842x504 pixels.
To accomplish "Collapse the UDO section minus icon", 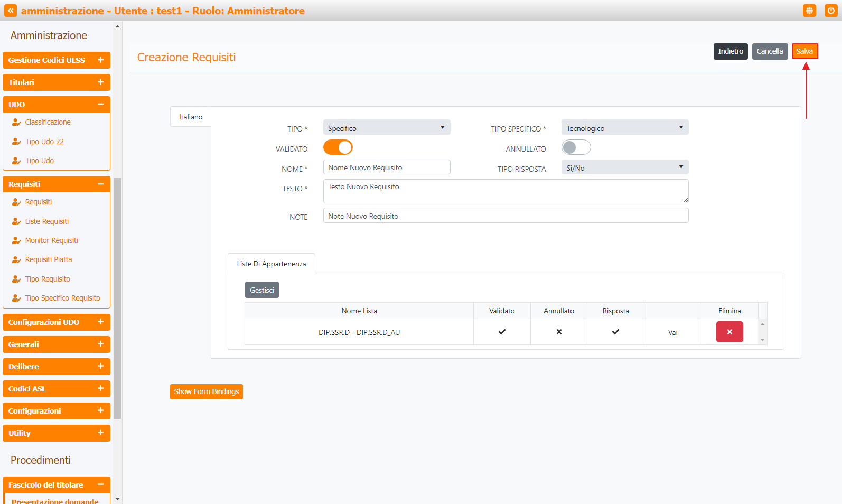I will point(100,105).
